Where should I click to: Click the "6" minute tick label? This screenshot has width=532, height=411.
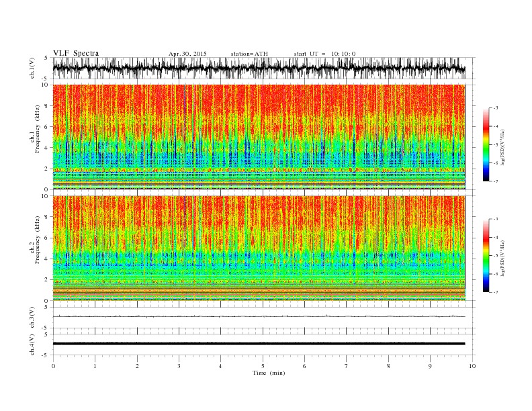[x=304, y=366]
